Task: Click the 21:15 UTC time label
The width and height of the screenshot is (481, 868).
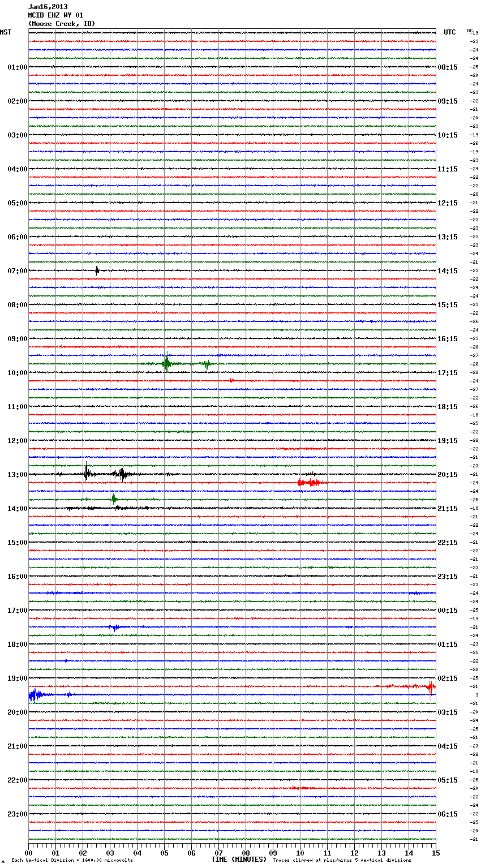Action: pos(448,509)
